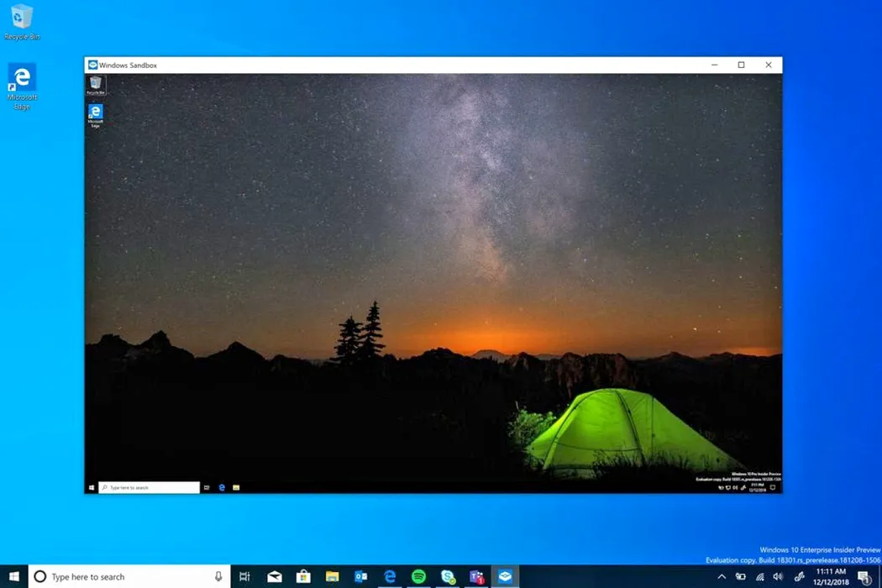Open host Start menu

coord(13,577)
